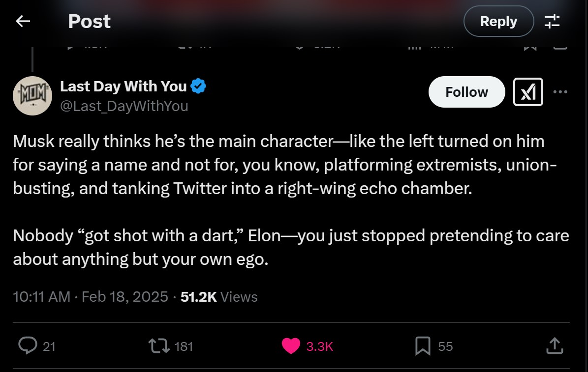This screenshot has width=588, height=372.
Task: Open timeline settings with the sliders icon
Action: point(552,21)
